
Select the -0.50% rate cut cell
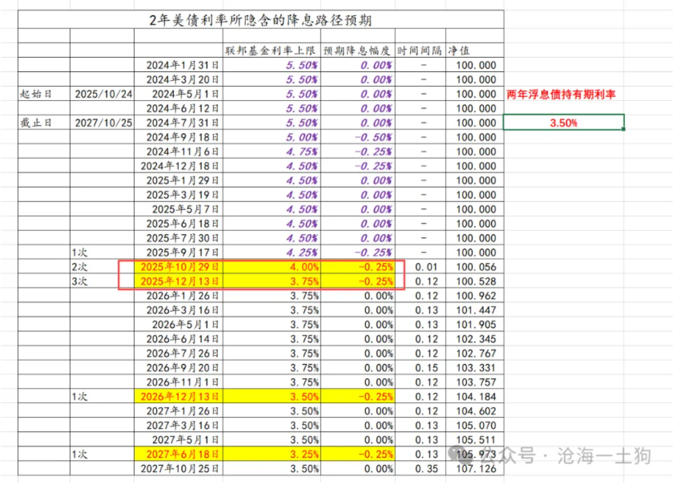(x=358, y=137)
